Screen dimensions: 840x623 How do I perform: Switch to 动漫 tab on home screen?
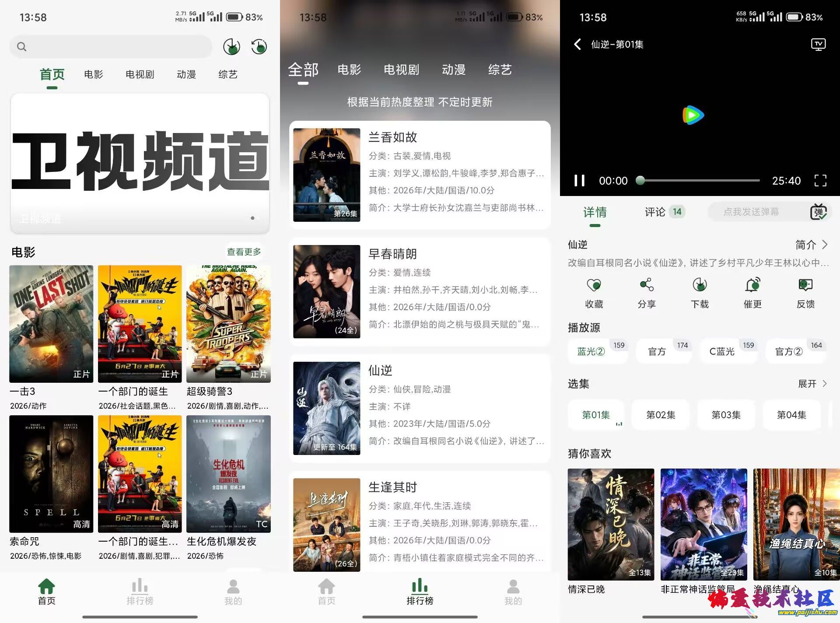pos(186,74)
